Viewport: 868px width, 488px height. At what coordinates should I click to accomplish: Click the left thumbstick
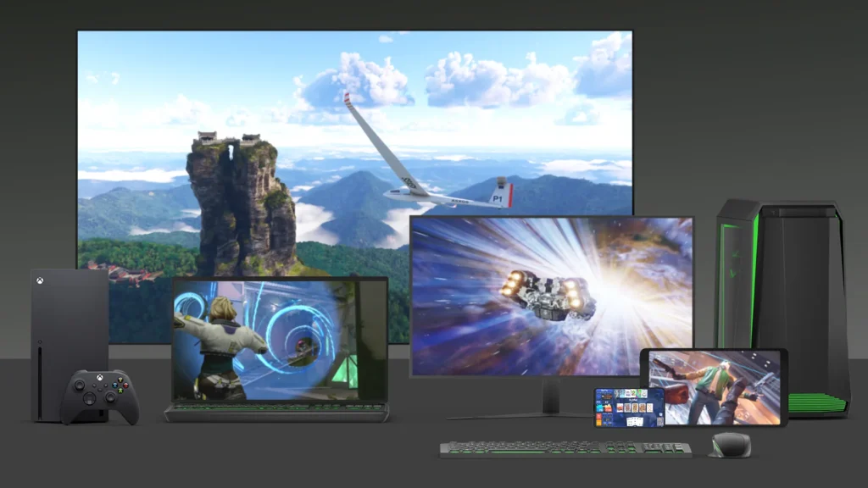(x=79, y=385)
